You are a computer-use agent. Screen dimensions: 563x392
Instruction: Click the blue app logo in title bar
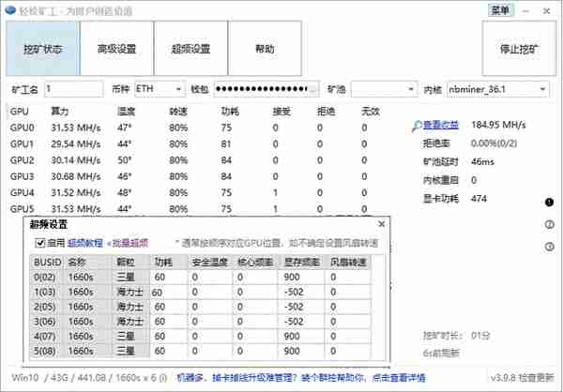click(10, 10)
